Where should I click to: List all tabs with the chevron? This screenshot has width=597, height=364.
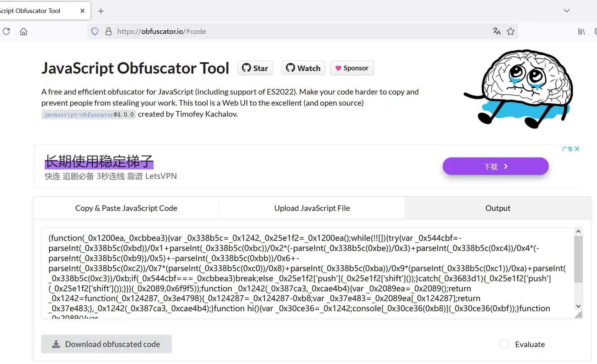[x=567, y=11]
